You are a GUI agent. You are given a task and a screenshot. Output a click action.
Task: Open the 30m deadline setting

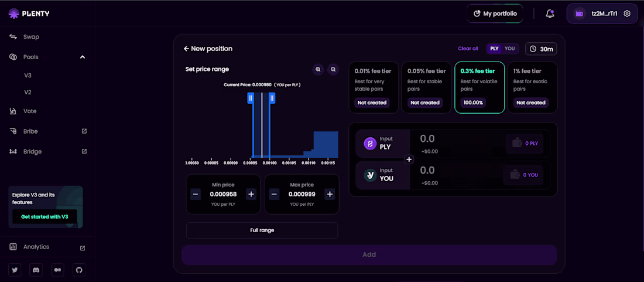(x=542, y=49)
